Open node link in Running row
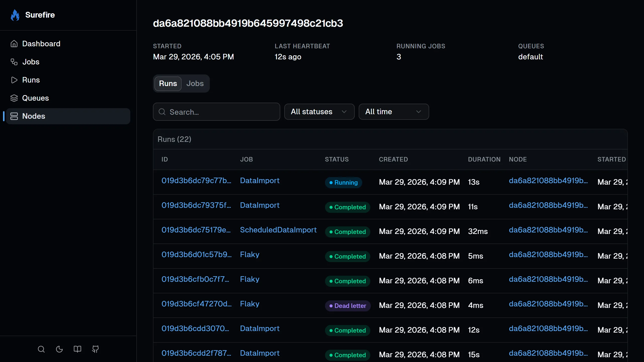This screenshot has width=644, height=362. point(548,181)
